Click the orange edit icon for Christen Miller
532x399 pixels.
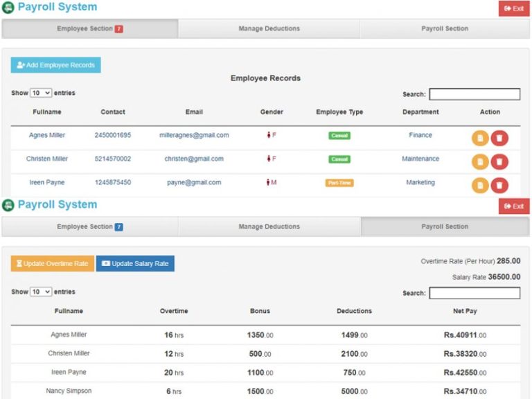pos(480,161)
